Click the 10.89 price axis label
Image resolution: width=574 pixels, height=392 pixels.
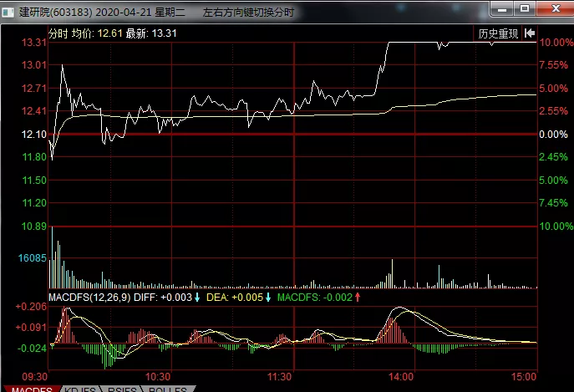pos(34,227)
